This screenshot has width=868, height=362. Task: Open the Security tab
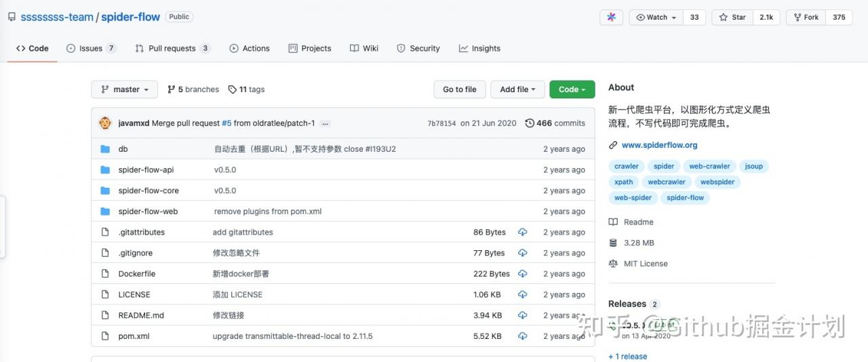pos(418,48)
